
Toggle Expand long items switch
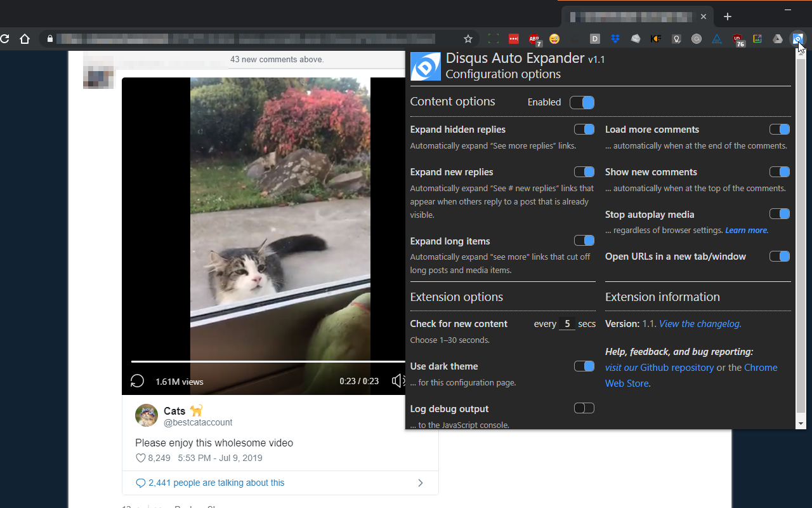(584, 241)
